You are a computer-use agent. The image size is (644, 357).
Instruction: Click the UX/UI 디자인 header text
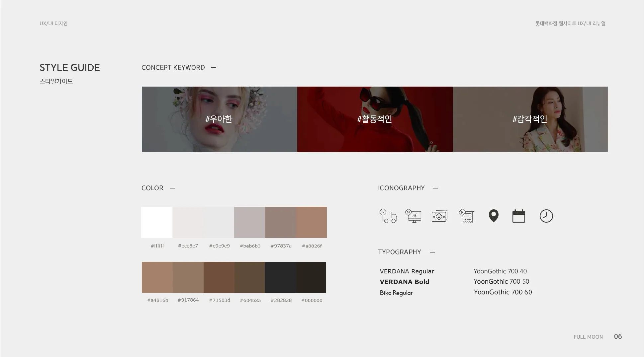coord(53,23)
